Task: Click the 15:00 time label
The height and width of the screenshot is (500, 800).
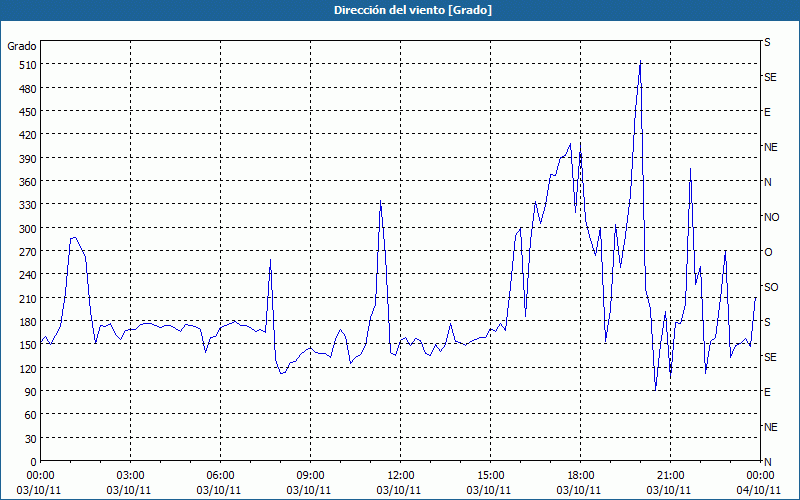Action: [490, 476]
